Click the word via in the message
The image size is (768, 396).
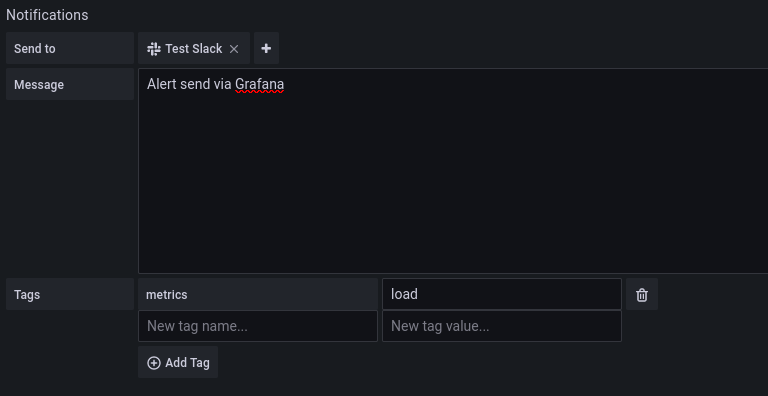pyautogui.click(x=223, y=84)
